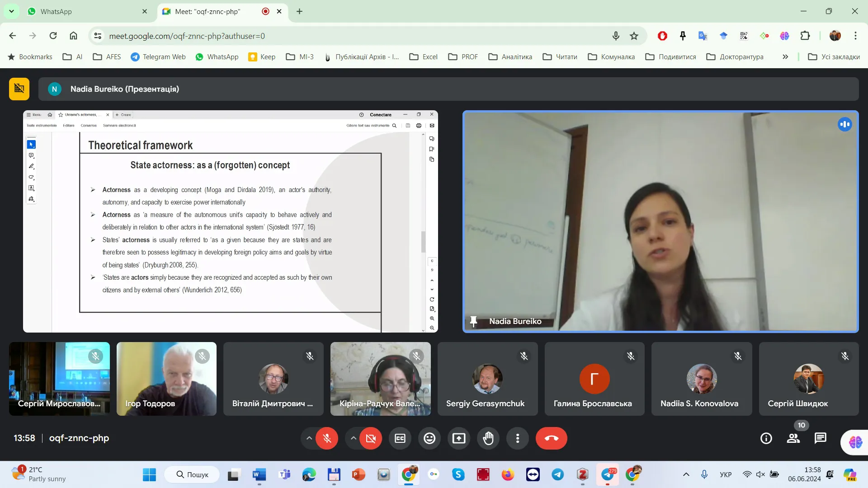Image resolution: width=868 pixels, height=488 pixels.
Task: Expand audio settings arrow beside microphone
Action: pos(309,438)
